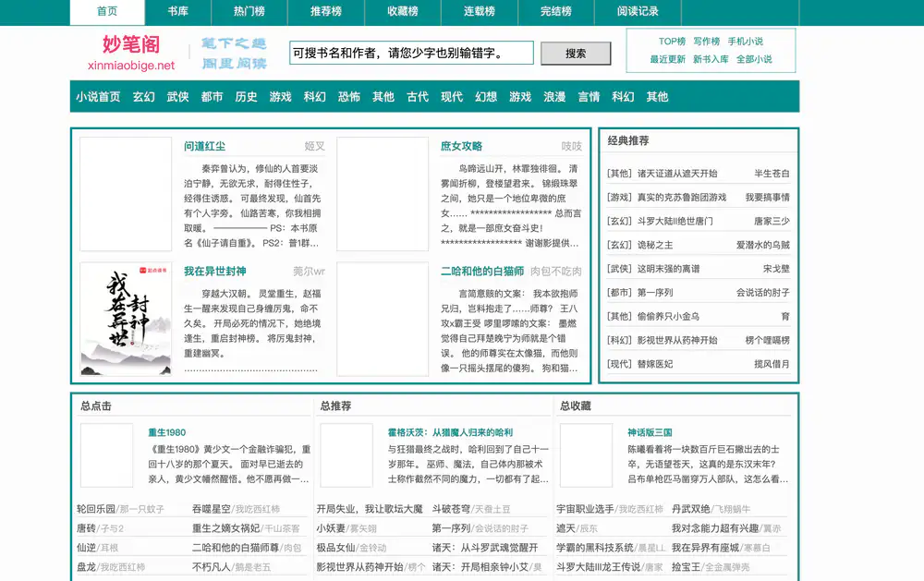
Task: Browse the 恐怖 category
Action: tap(349, 97)
